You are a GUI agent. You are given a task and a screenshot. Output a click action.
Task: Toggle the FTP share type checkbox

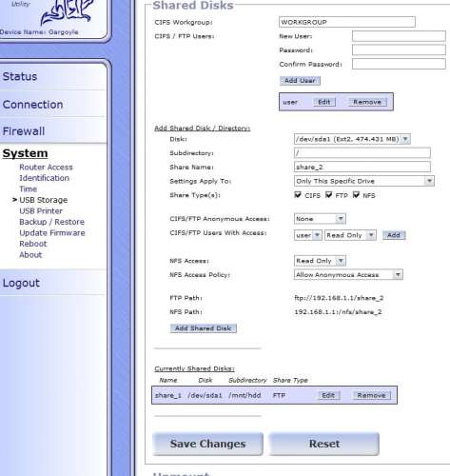pyautogui.click(x=328, y=195)
